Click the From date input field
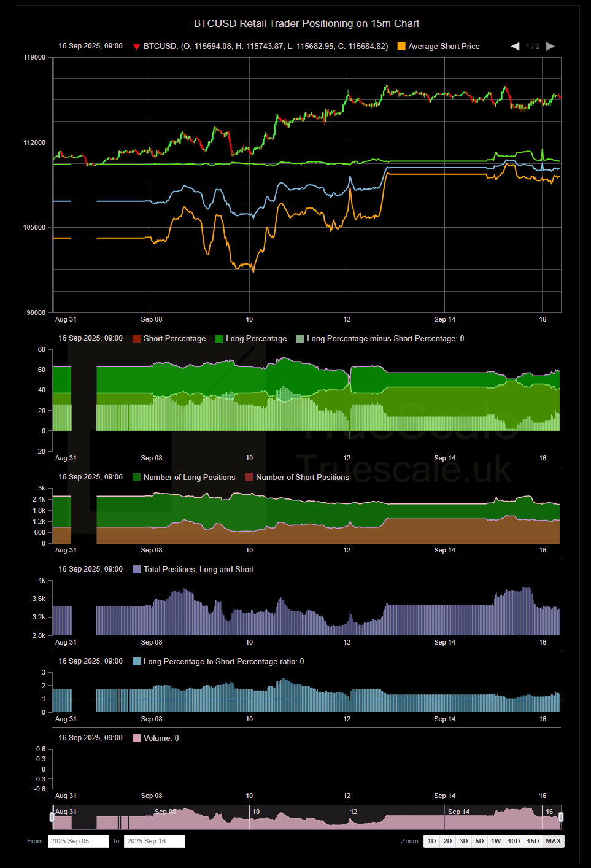The width and height of the screenshot is (591, 868). click(x=78, y=841)
